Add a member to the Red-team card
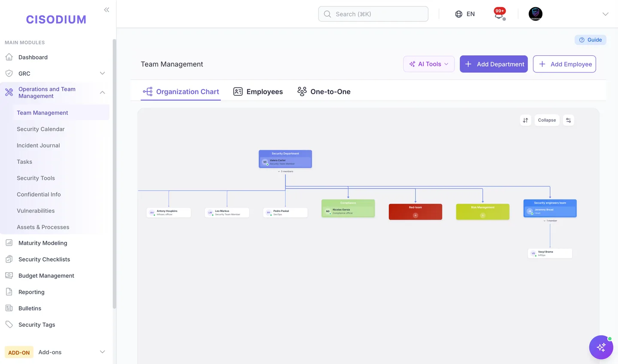Screen dimensions: 618x364 415,215
